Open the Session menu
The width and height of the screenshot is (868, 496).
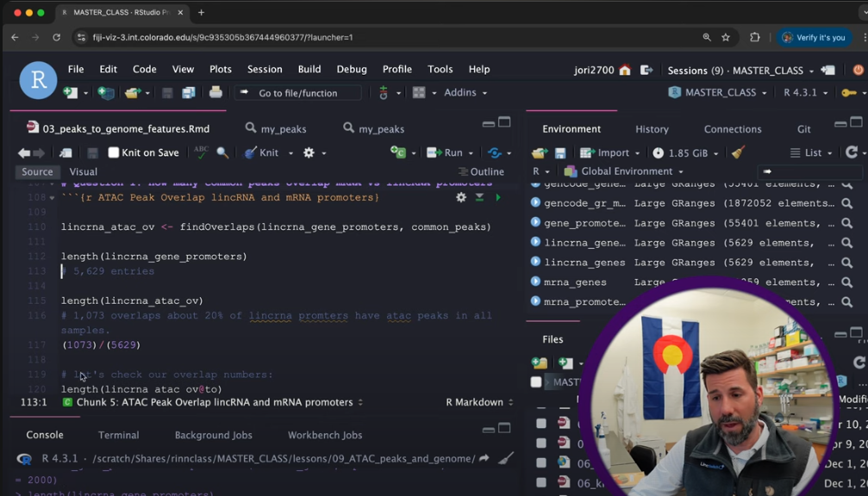(265, 69)
